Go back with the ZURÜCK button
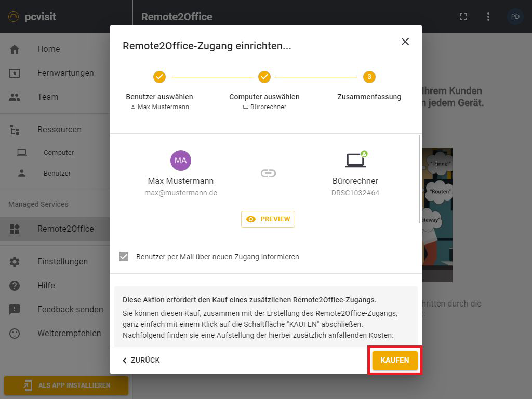 141,360
